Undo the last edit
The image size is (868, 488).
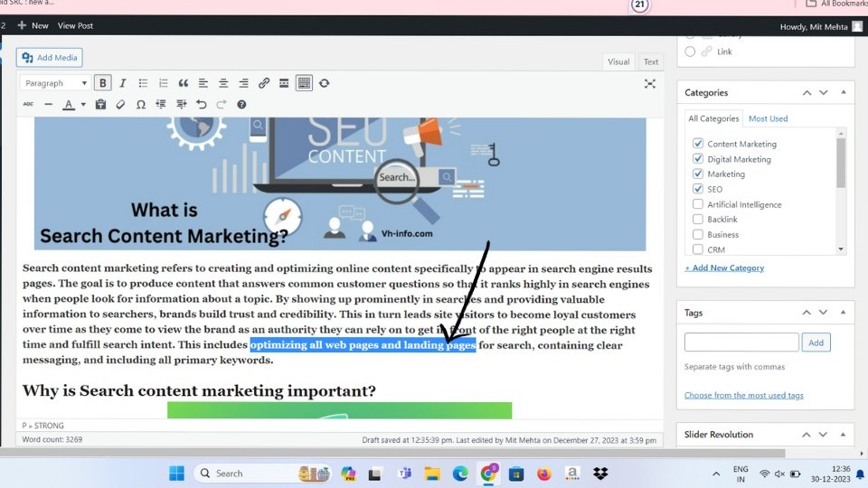pos(201,104)
